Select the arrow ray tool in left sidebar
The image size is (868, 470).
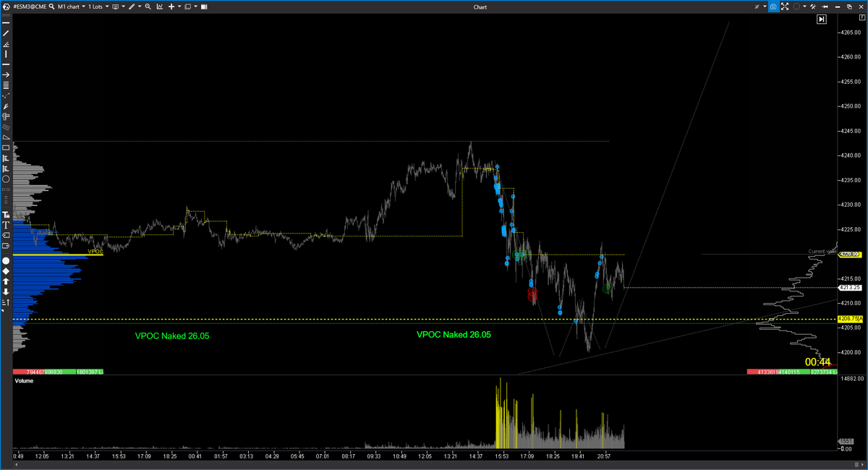click(x=6, y=74)
